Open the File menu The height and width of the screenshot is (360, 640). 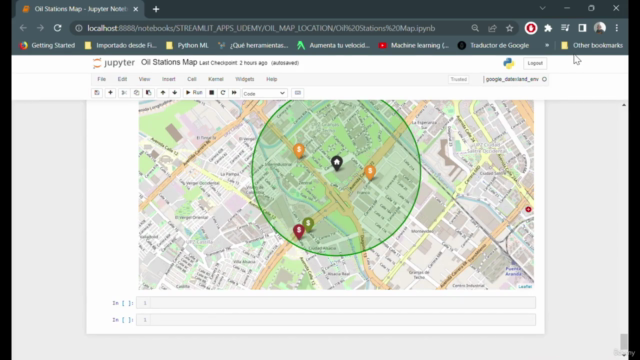point(102,79)
